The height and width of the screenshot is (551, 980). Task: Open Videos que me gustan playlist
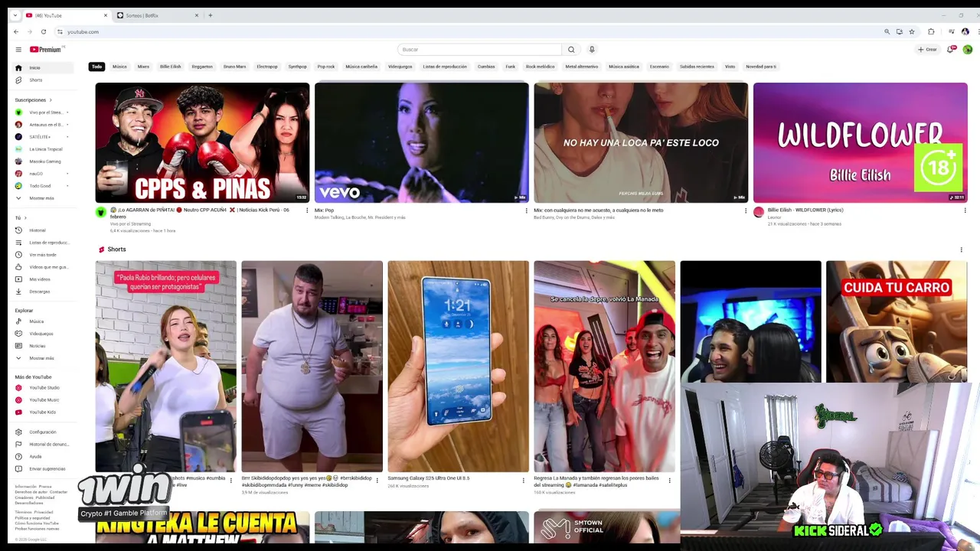tap(43, 267)
